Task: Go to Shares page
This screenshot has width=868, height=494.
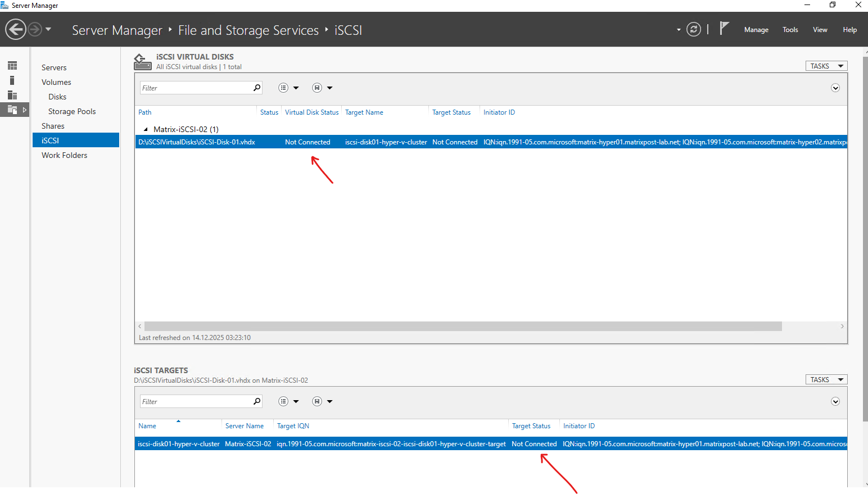Action: click(x=53, y=126)
